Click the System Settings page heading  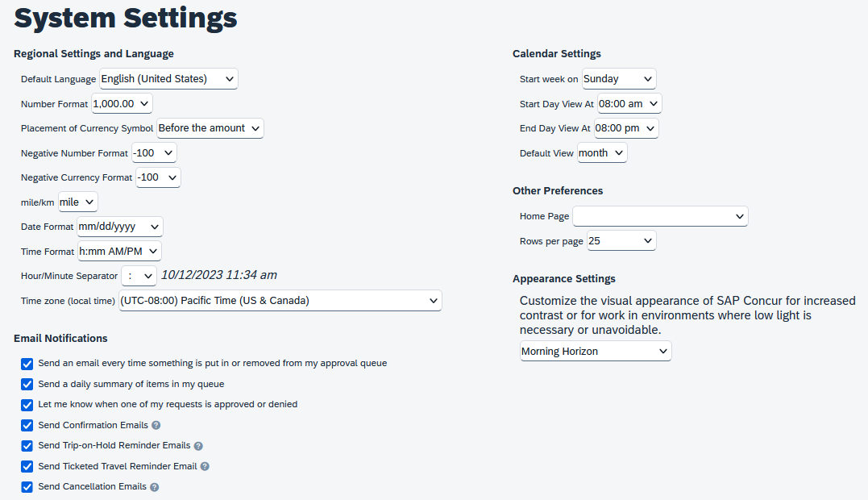pyautogui.click(x=125, y=17)
